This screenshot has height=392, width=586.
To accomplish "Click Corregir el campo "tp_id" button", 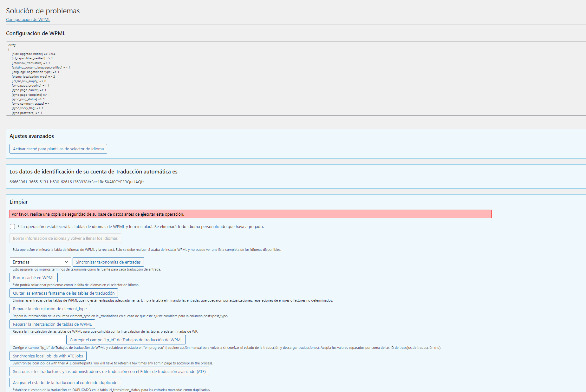I will [126, 340].
